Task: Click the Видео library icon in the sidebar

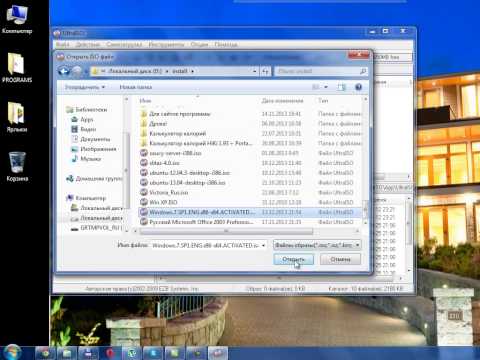Action: tap(75, 129)
